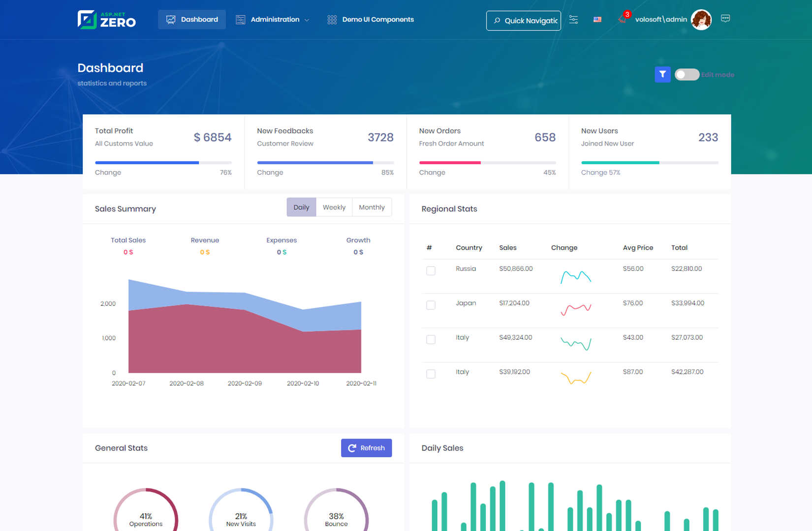This screenshot has width=812, height=531.
Task: Click the $ 6854 total profit value
Action: [x=213, y=137]
